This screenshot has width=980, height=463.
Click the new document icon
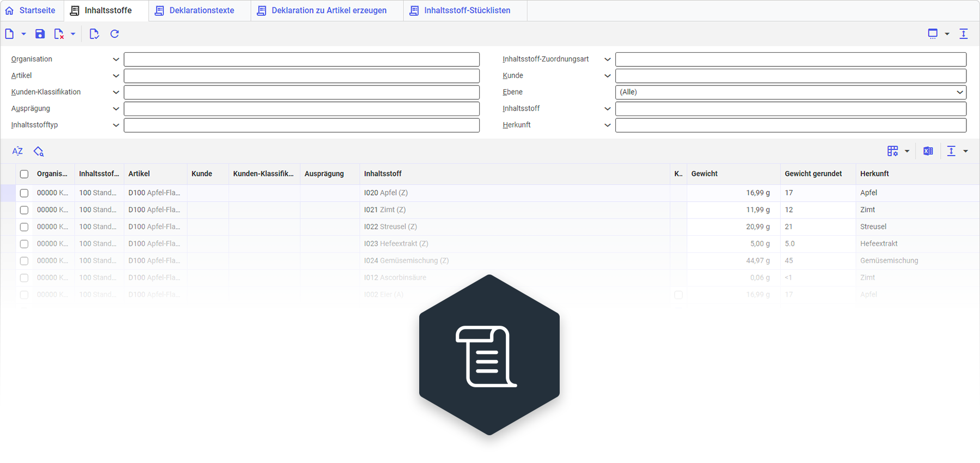coord(9,34)
